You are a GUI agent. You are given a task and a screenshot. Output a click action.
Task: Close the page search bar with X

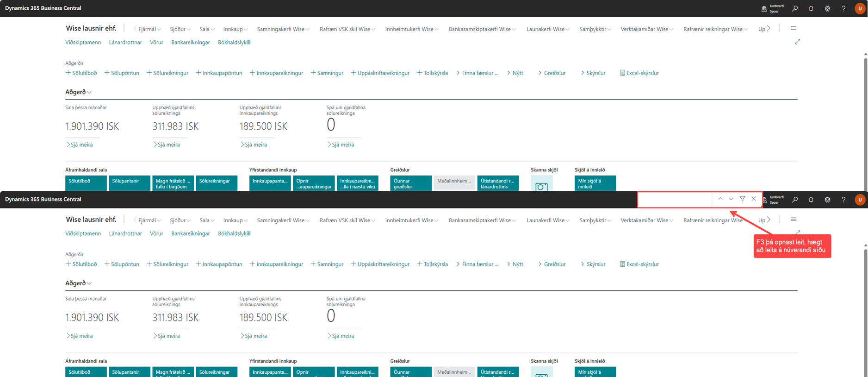coord(754,199)
